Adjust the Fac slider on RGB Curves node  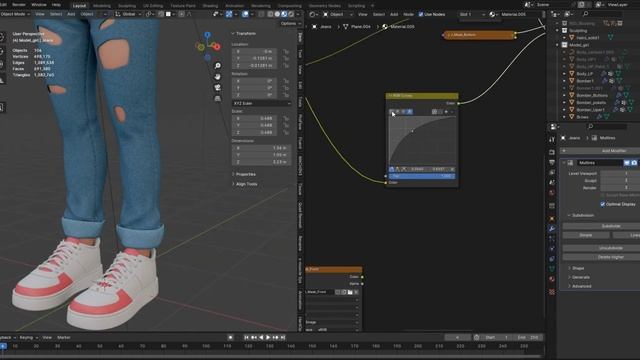click(422, 176)
